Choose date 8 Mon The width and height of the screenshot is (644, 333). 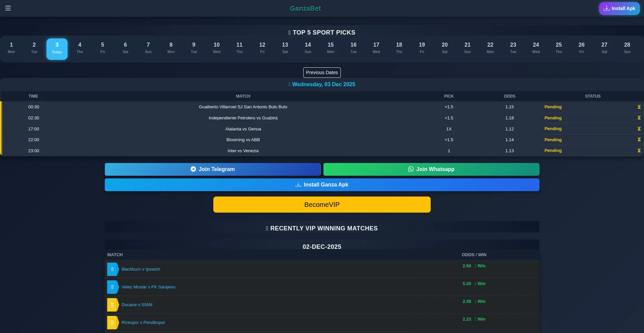pyautogui.click(x=171, y=48)
